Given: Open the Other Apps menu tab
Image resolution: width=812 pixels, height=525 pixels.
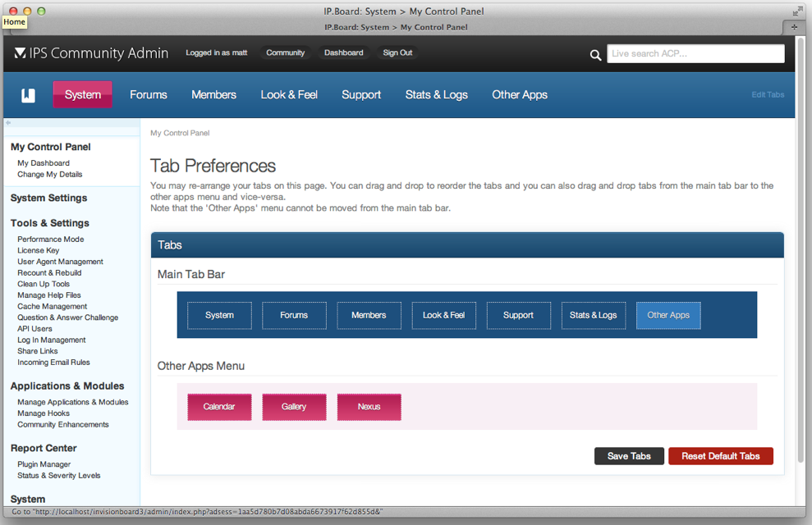Looking at the screenshot, I should (520, 94).
